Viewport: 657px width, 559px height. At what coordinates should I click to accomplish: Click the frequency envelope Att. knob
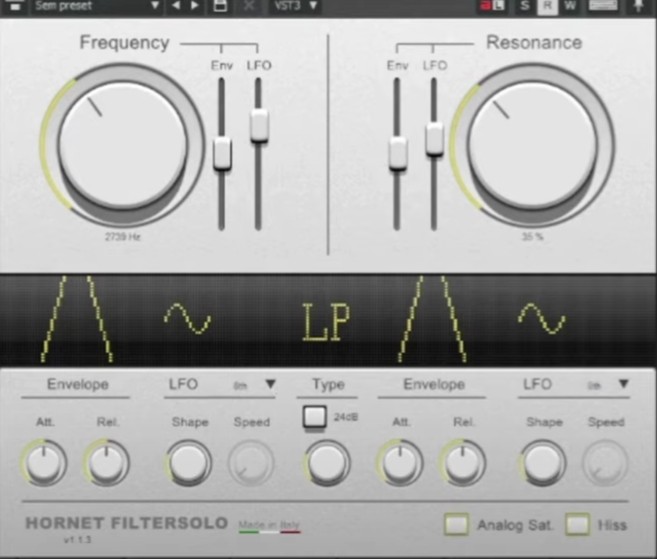pos(44,463)
